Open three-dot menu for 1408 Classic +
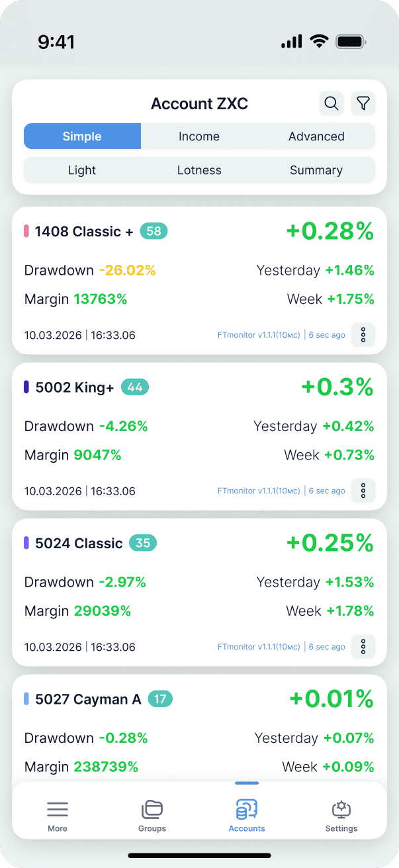 click(x=363, y=335)
